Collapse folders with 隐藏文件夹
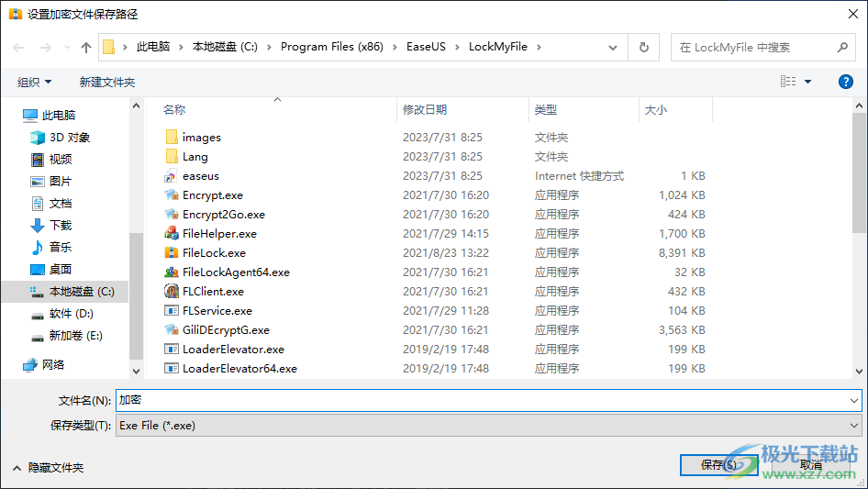 (48, 468)
